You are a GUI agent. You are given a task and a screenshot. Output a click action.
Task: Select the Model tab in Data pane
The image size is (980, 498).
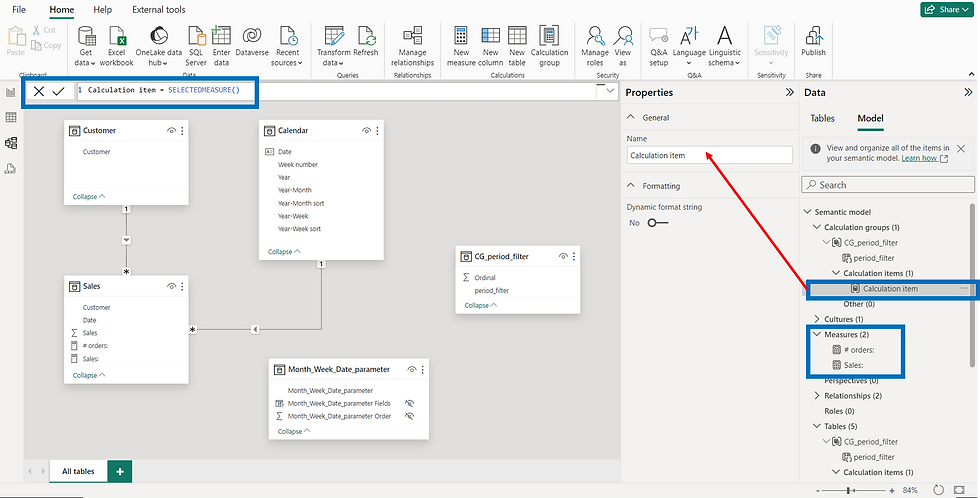point(870,118)
